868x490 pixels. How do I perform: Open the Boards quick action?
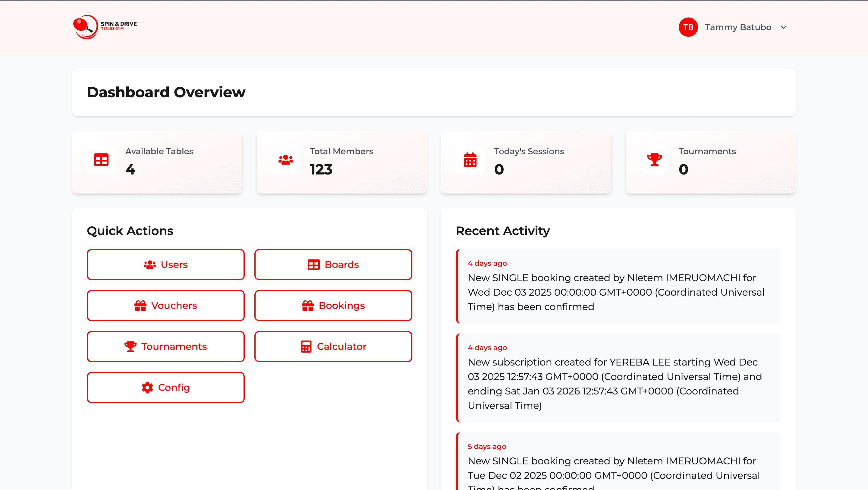tap(333, 265)
